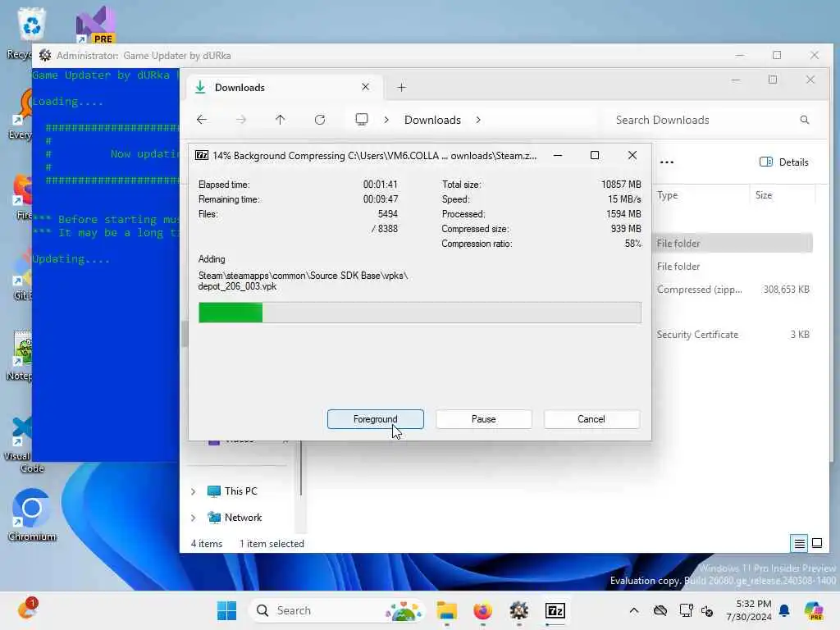Open the clock showing 5:32 PM
Screen dimensions: 840x630
(748, 610)
